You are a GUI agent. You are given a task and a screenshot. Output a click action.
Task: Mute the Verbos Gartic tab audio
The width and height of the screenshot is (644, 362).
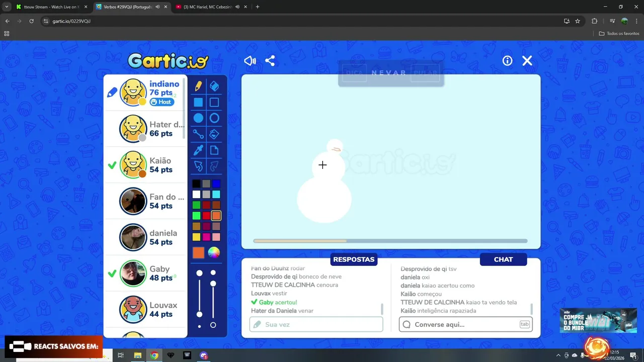[157, 7]
